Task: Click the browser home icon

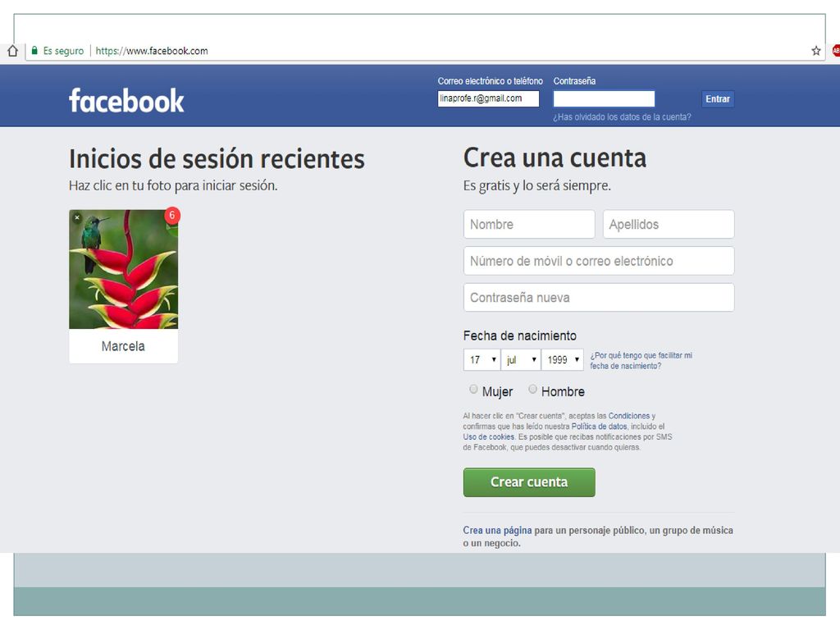Action: click(13, 51)
